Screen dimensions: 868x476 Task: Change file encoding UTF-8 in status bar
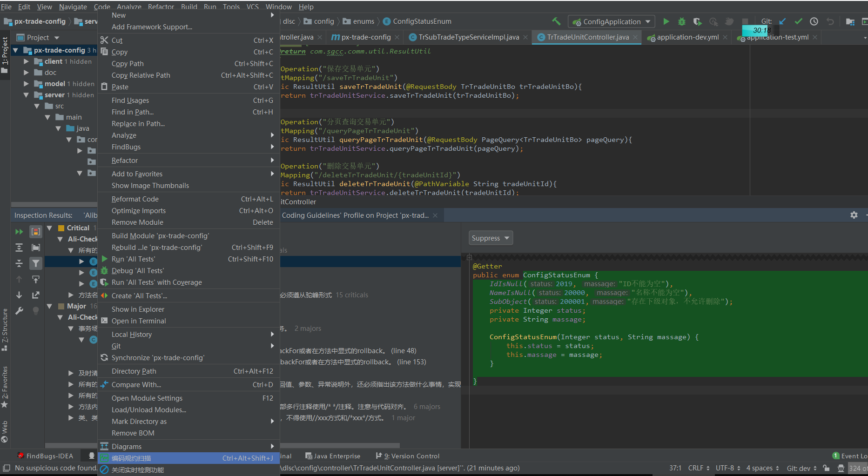click(728, 468)
